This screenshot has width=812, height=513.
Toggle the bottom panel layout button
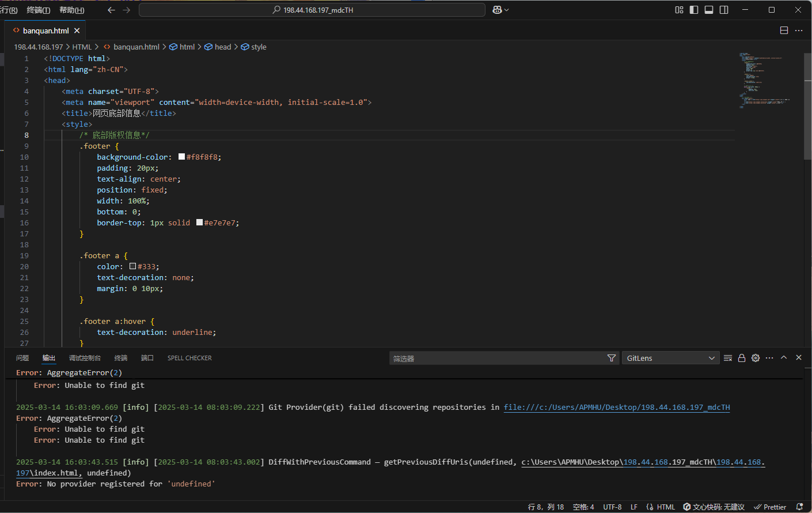tap(709, 10)
